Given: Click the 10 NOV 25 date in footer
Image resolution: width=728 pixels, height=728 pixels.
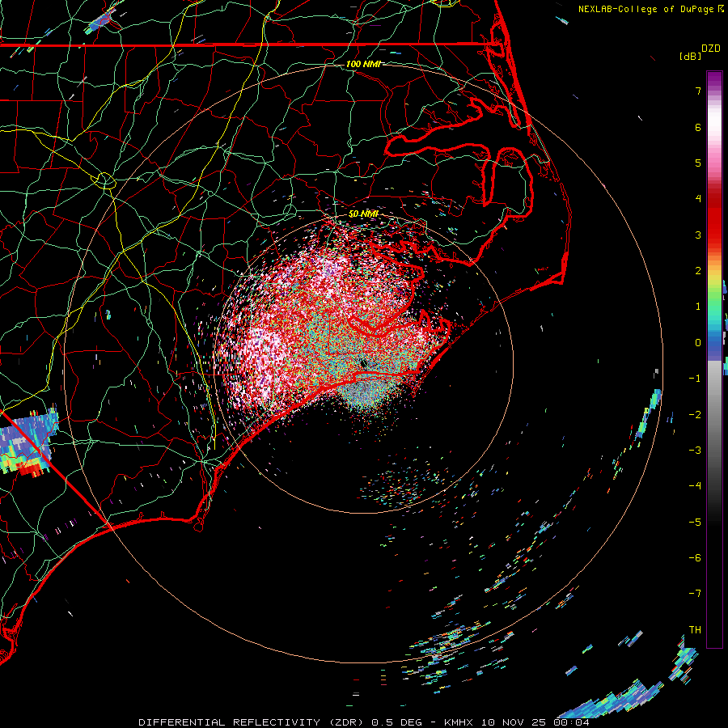Looking at the screenshot, I should [x=514, y=722].
